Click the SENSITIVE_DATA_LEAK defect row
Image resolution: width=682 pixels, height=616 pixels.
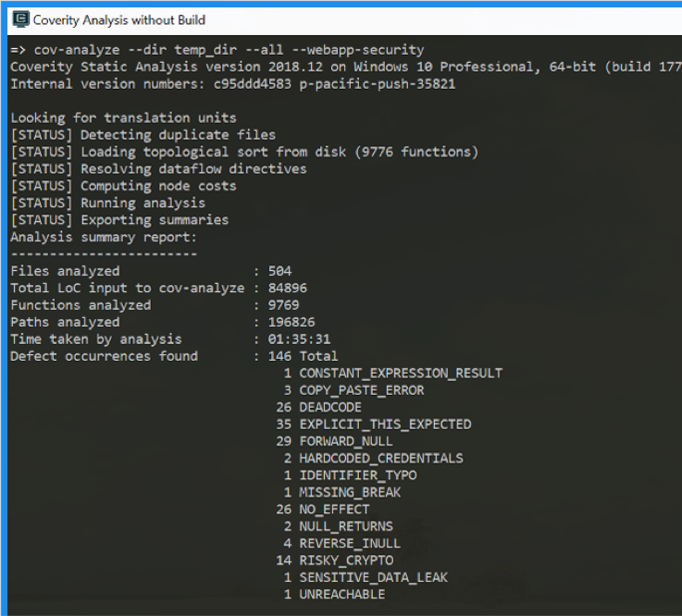click(x=366, y=577)
